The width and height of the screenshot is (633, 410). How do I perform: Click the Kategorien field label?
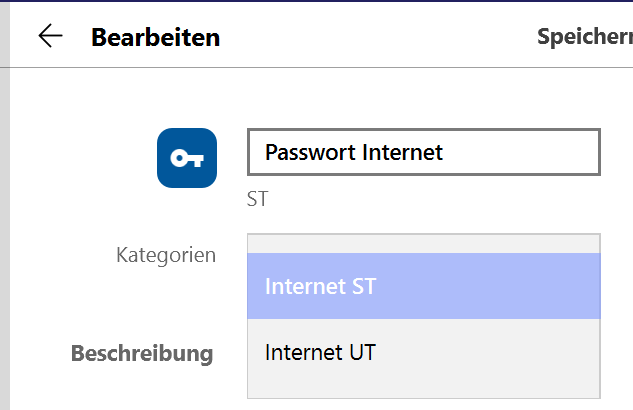(x=166, y=255)
